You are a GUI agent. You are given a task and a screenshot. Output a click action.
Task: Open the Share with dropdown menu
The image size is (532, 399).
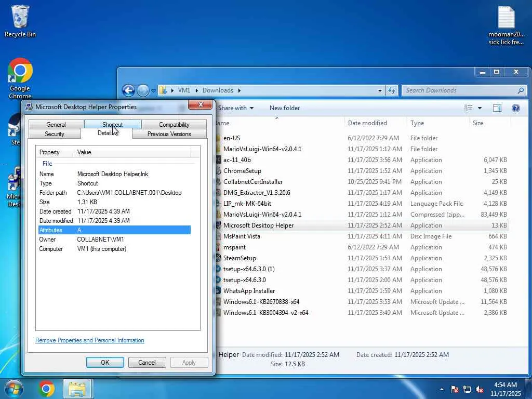pos(236,108)
